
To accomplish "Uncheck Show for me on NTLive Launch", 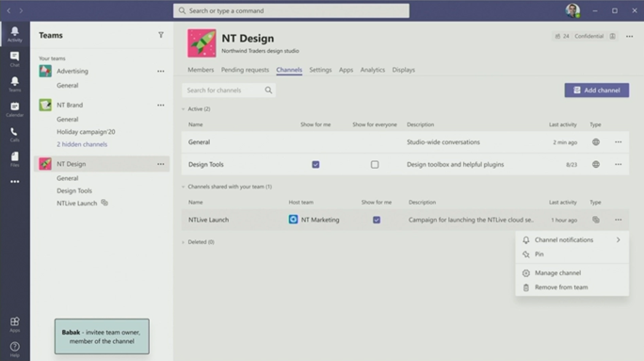I will [377, 220].
